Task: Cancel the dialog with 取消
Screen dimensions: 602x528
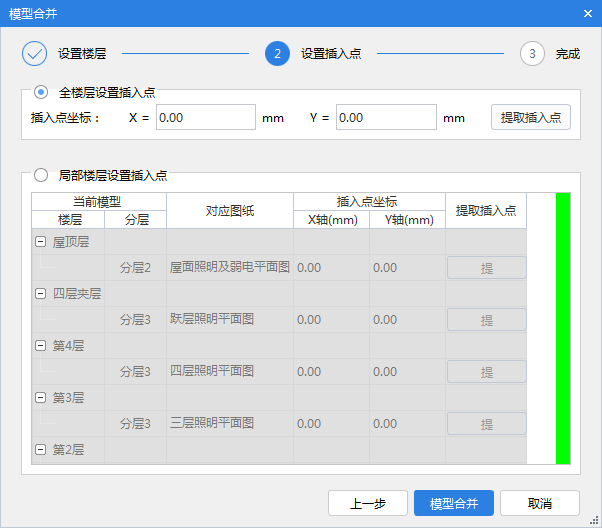Action: [540, 503]
